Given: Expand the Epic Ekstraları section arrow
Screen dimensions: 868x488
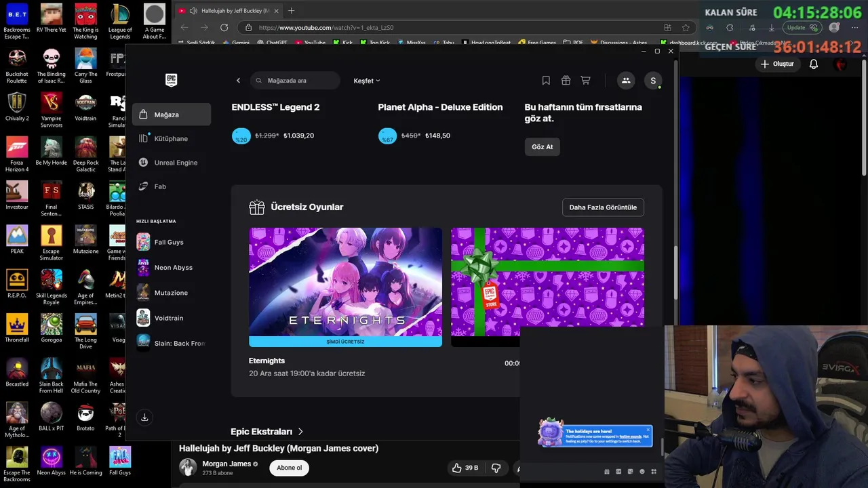Looking at the screenshot, I should coord(300,431).
